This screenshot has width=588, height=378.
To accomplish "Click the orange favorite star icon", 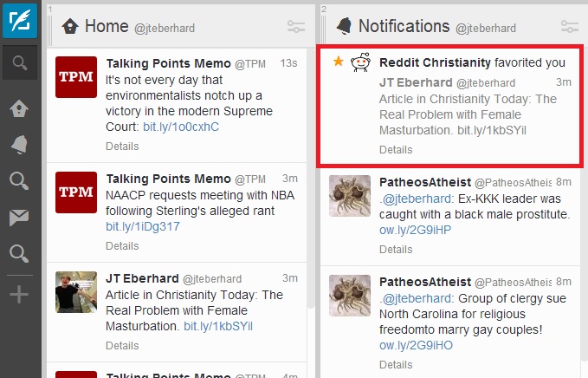I will point(339,61).
